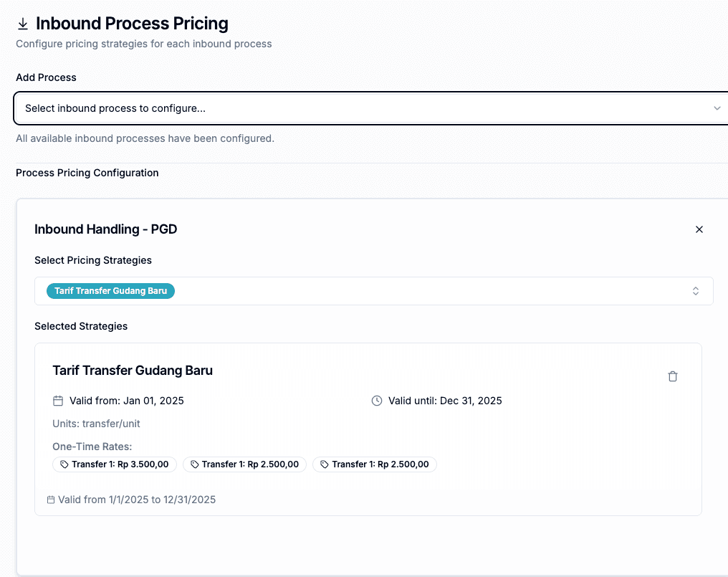Viewport: 728px width, 577px height.
Task: Click the teal Tarif Transfer Gudang Baru tag
Action: tap(110, 291)
